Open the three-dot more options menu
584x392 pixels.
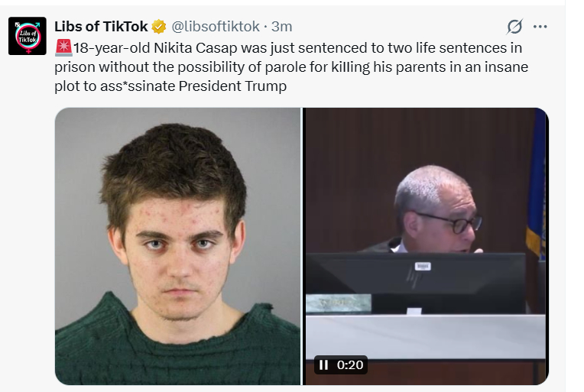point(540,27)
